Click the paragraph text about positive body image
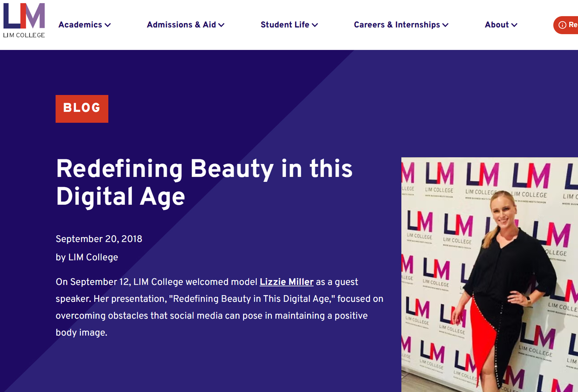The width and height of the screenshot is (578, 392). click(x=211, y=315)
